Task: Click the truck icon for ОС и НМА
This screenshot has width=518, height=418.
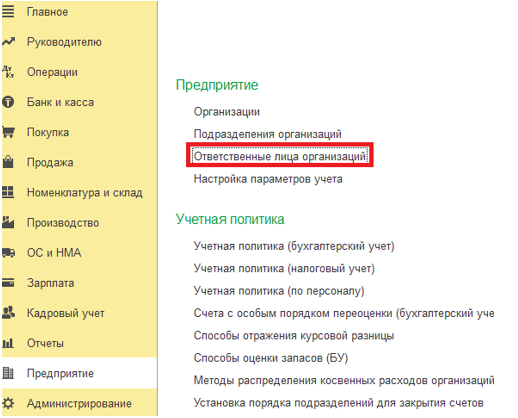Action: (x=8, y=253)
